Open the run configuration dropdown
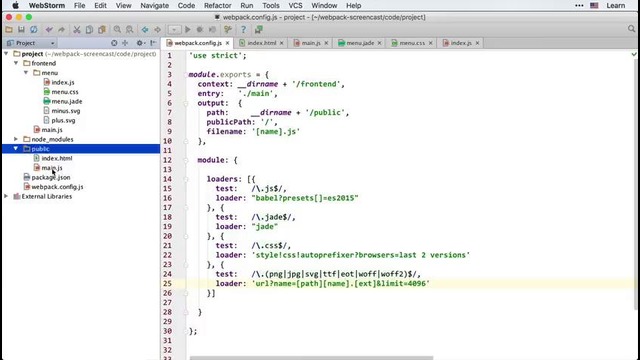The image size is (640, 360). click(x=174, y=29)
